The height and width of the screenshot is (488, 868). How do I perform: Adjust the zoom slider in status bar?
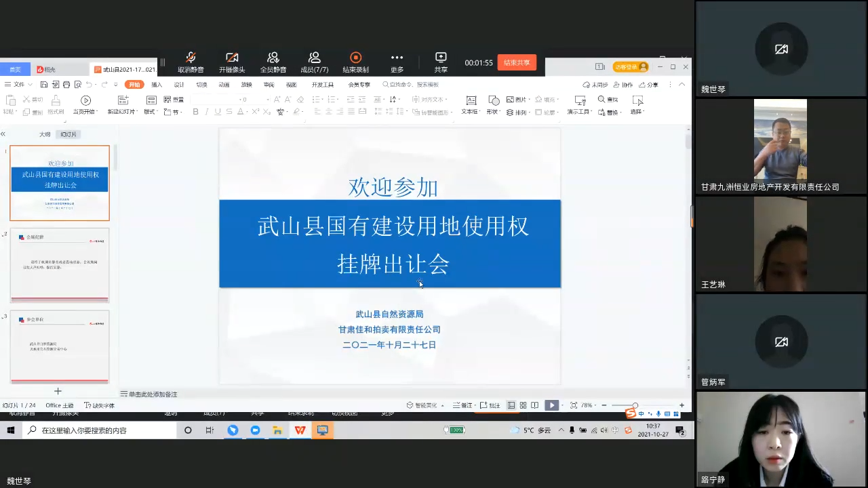(635, 405)
